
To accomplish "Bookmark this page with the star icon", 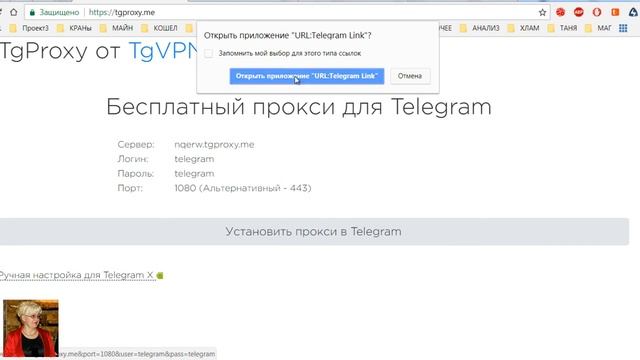I will tap(542, 12).
